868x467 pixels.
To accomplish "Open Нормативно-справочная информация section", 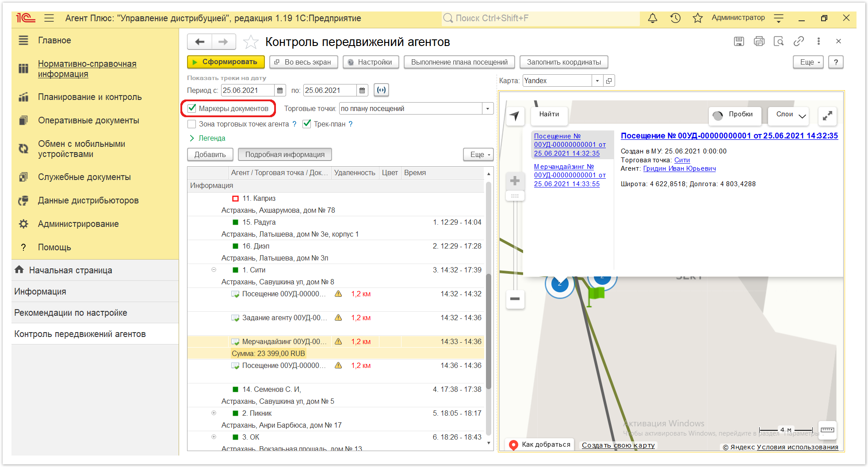I will click(87, 69).
